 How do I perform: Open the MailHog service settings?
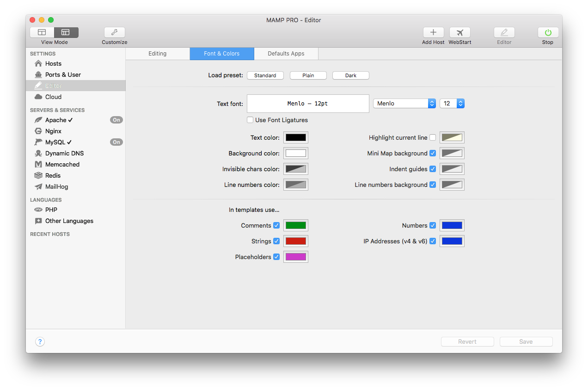(x=56, y=186)
